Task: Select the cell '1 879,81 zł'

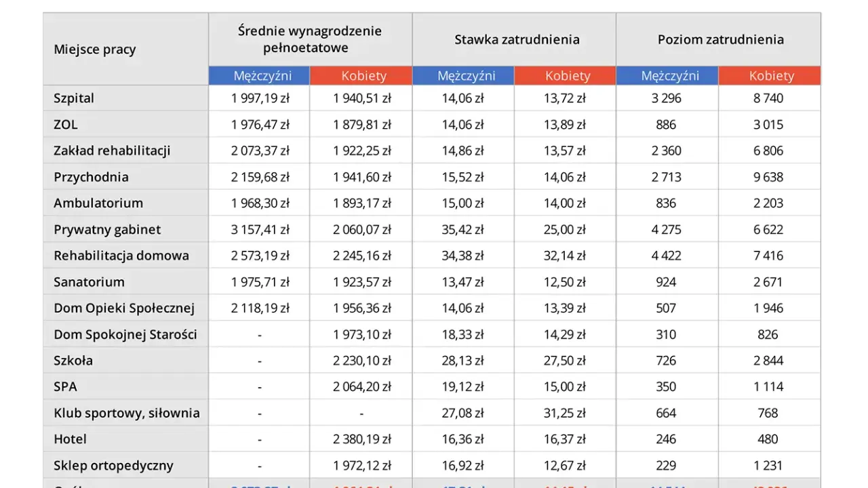Action: [362, 125]
